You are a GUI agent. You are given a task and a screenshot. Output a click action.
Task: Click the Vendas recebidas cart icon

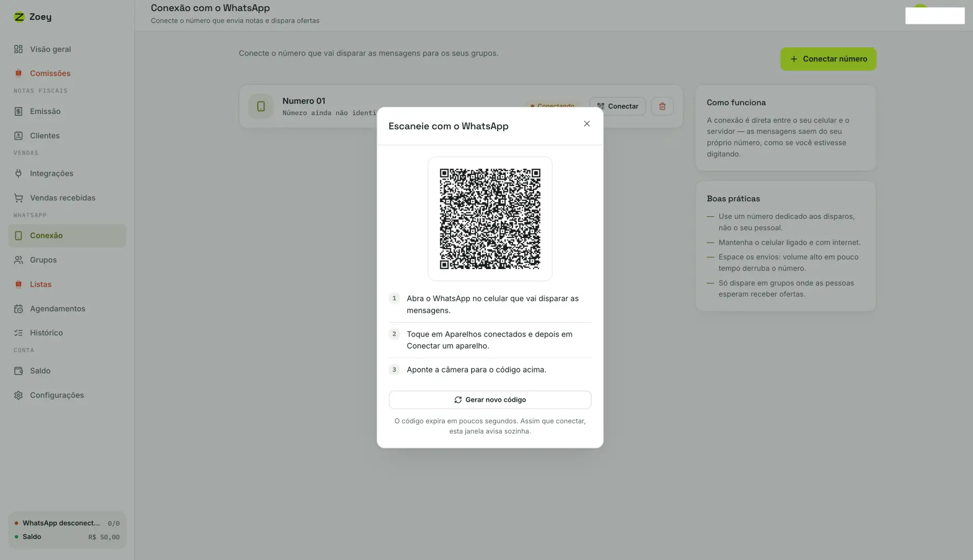pos(18,198)
